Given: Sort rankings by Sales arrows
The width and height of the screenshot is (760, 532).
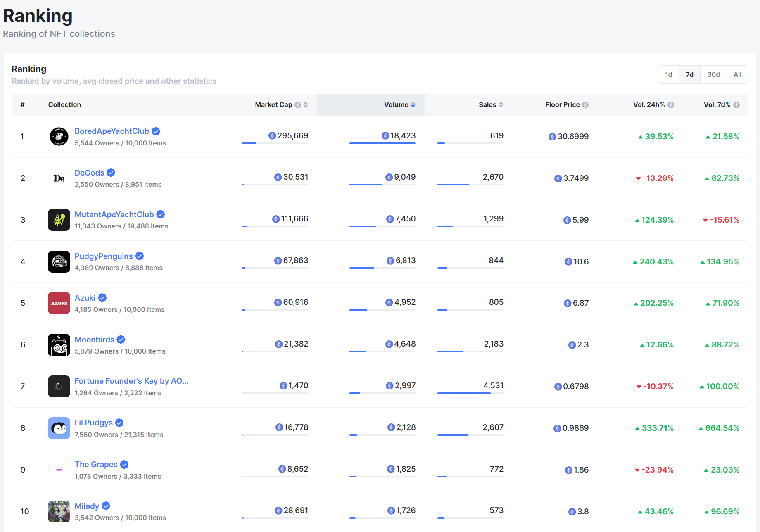Looking at the screenshot, I should 501,105.
